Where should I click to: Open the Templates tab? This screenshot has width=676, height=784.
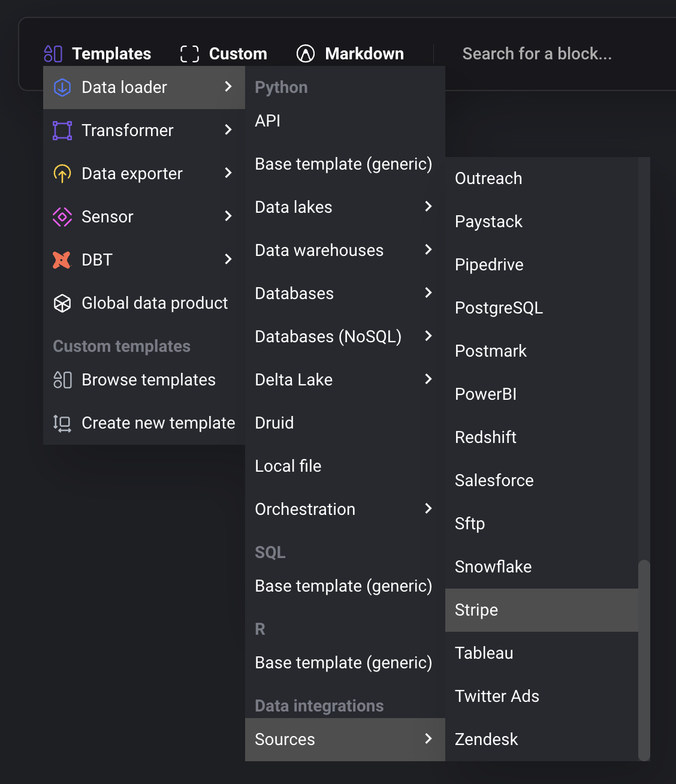point(98,54)
